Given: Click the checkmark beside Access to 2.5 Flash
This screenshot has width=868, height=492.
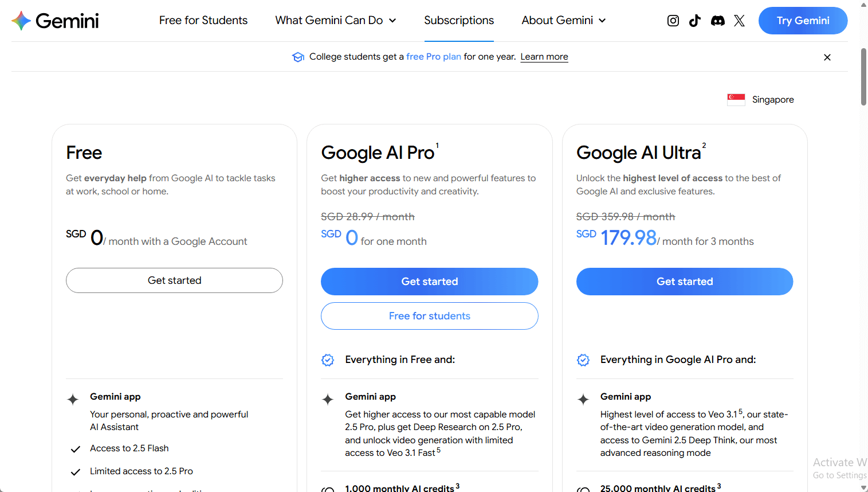Looking at the screenshot, I should pos(75,448).
